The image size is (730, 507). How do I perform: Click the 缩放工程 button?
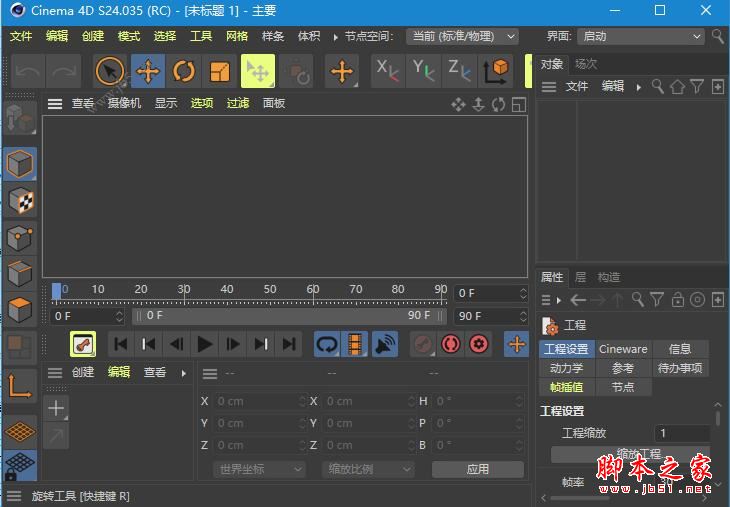click(630, 454)
